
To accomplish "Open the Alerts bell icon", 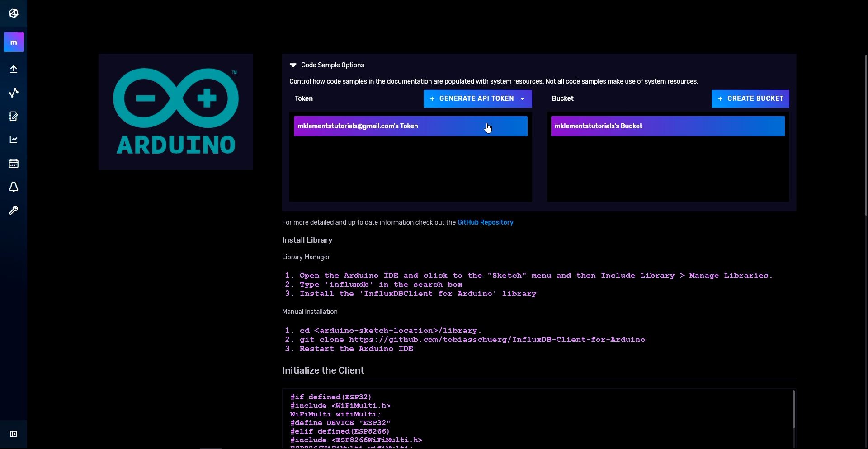I will click(x=14, y=187).
